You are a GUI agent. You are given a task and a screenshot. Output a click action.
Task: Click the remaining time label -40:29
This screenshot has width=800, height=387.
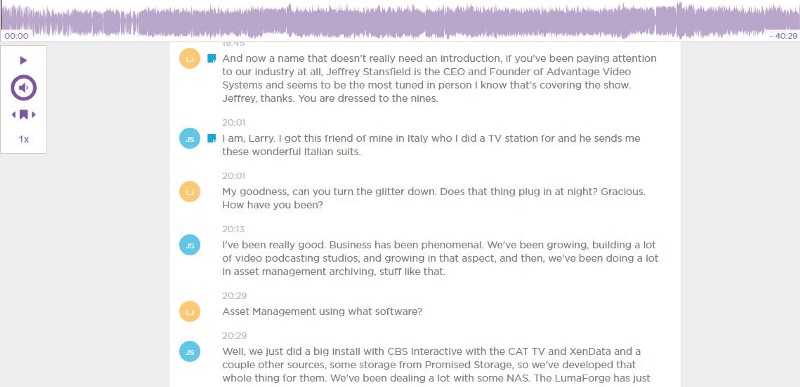(x=783, y=36)
